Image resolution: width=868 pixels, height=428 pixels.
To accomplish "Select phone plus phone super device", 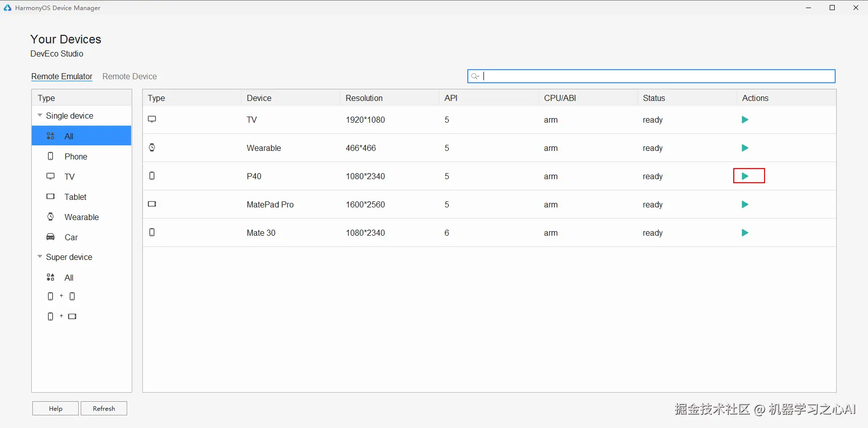I will pos(62,296).
